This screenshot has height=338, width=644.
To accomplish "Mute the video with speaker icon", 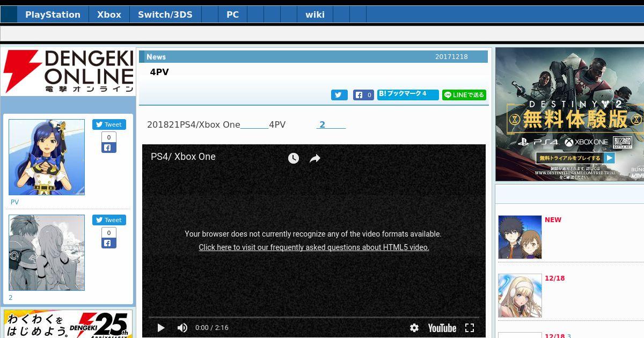I will click(182, 328).
